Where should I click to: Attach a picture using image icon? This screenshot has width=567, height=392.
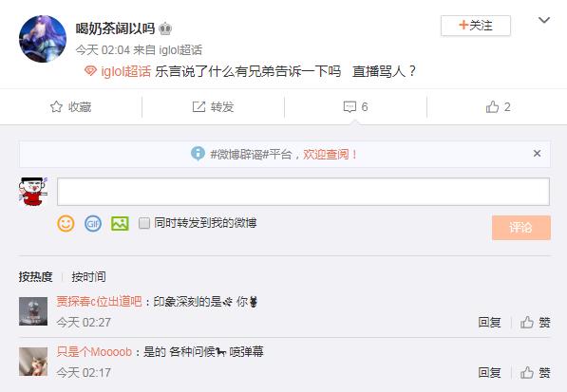coord(120,223)
